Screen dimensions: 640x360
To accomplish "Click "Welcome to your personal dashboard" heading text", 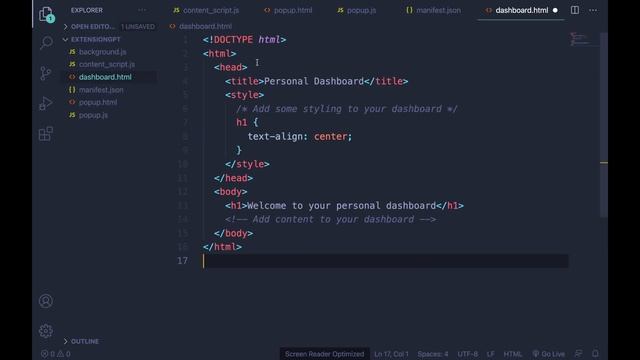I will pyautogui.click(x=341, y=206).
